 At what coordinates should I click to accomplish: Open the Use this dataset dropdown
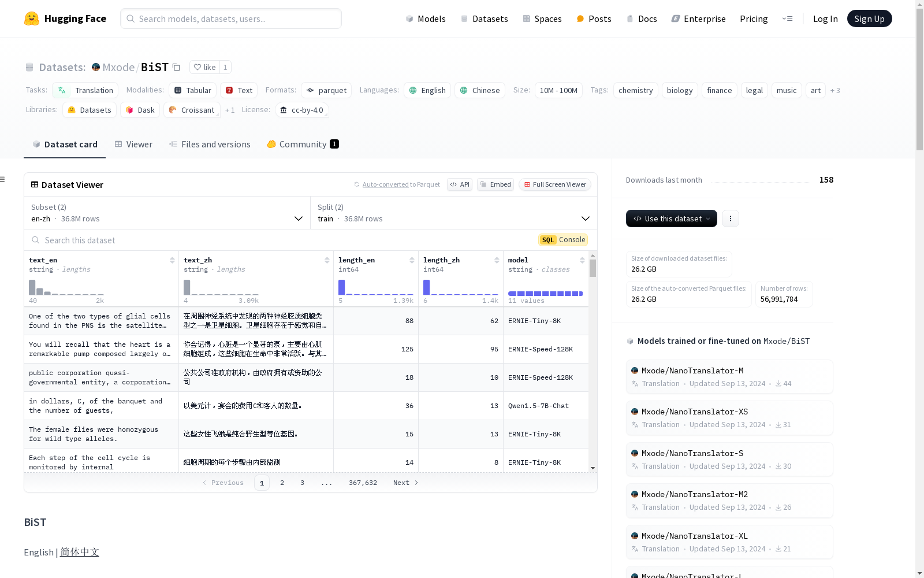[x=672, y=218]
